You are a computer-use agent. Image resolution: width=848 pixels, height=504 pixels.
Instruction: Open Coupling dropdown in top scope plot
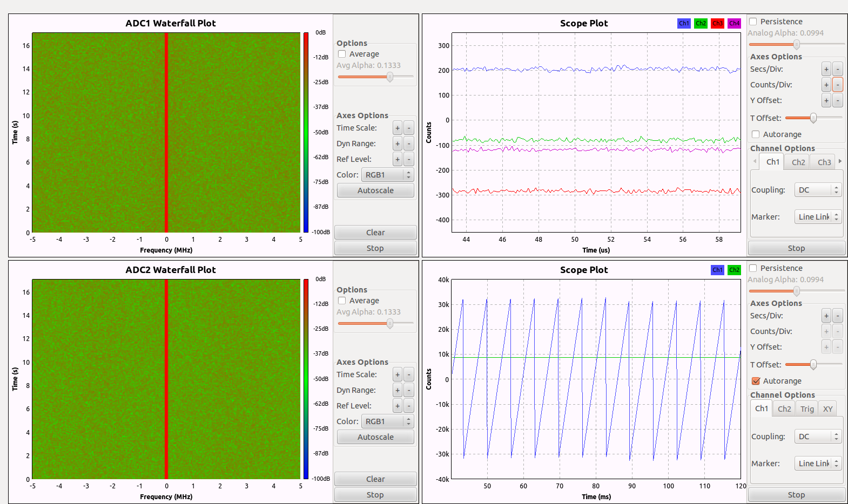(x=818, y=190)
